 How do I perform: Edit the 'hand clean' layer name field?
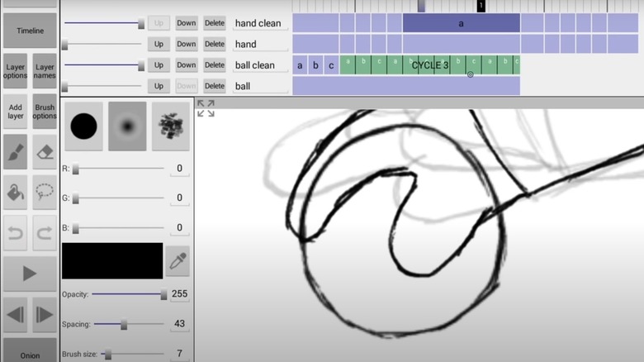[x=260, y=23]
